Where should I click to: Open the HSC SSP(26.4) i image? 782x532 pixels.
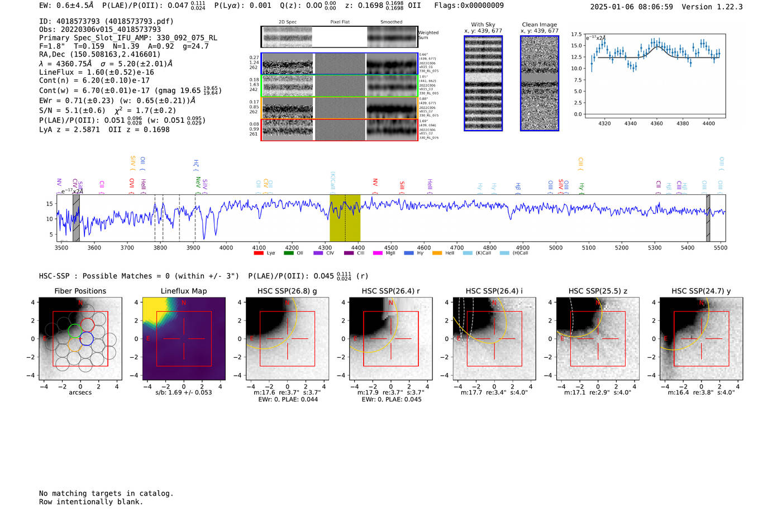tap(494, 338)
